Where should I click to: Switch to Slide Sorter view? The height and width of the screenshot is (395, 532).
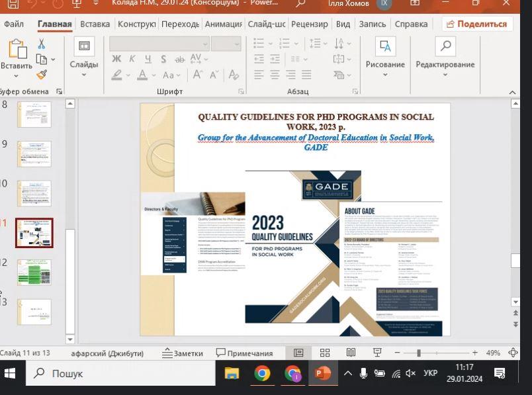click(x=325, y=353)
